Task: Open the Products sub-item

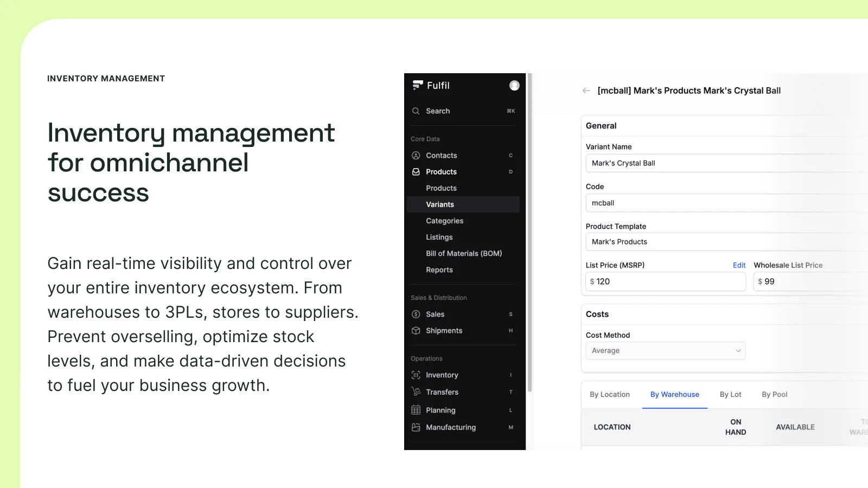Action: (x=441, y=188)
